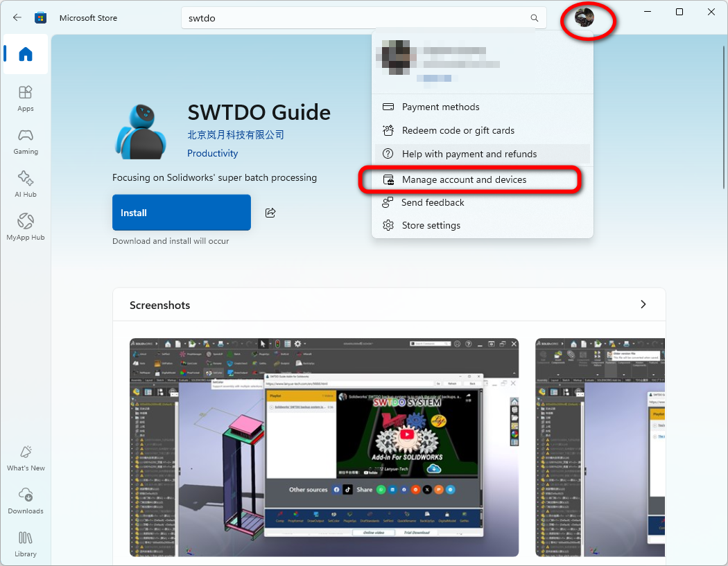Open What's New in sidebar

[26, 458]
